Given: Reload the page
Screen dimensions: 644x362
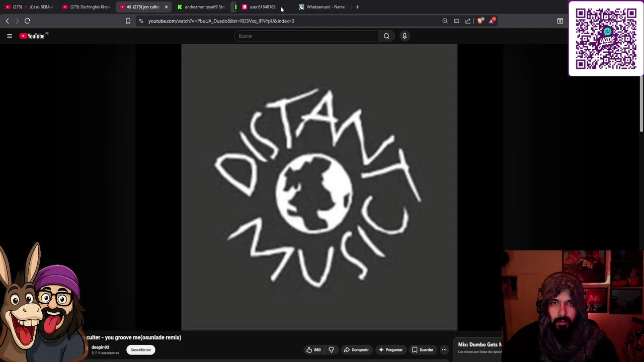Looking at the screenshot, I should [x=27, y=21].
